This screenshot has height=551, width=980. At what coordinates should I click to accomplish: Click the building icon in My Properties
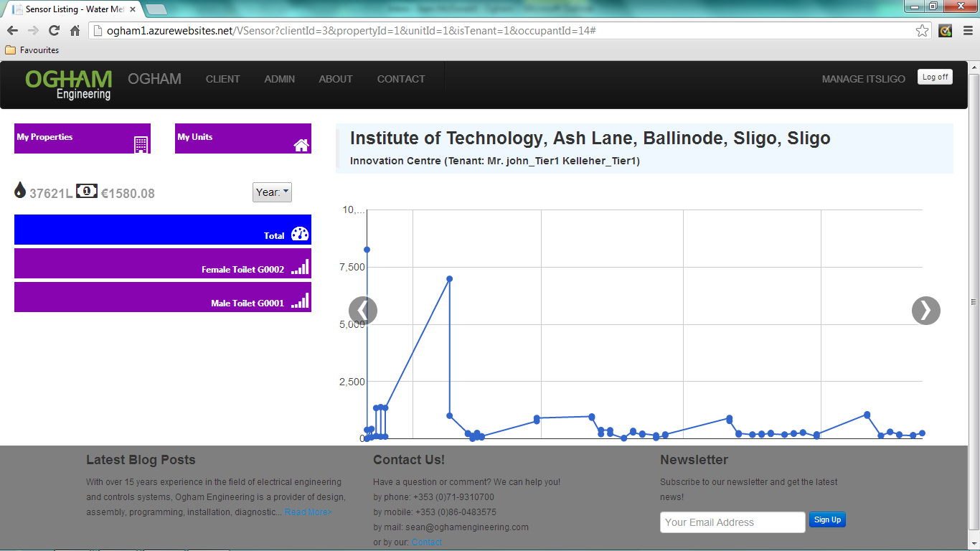141,144
